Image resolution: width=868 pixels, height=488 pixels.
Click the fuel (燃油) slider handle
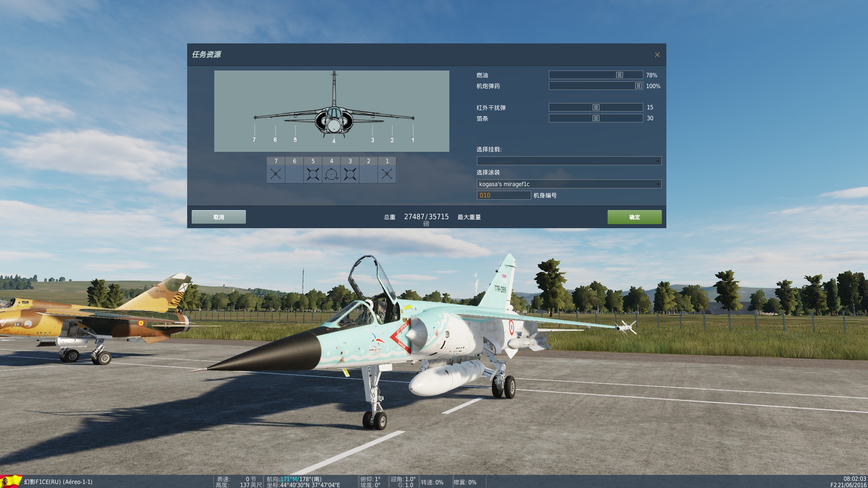click(619, 75)
